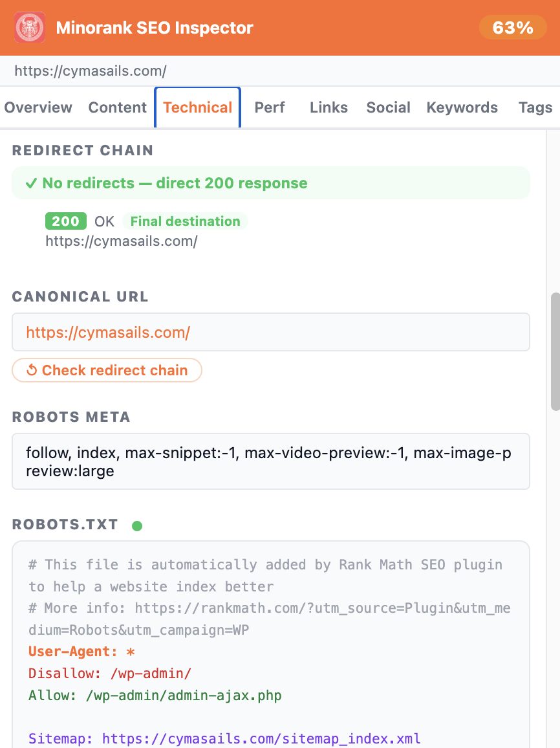The width and height of the screenshot is (560, 748).
Task: Click the canonical URL link https://cymasails.com/
Action: (108, 332)
